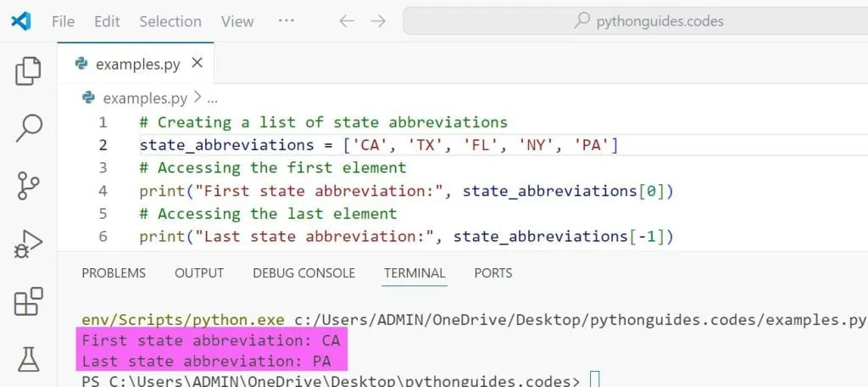Image resolution: width=868 pixels, height=387 pixels.
Task: Open the Extensions view icon
Action: 29,301
